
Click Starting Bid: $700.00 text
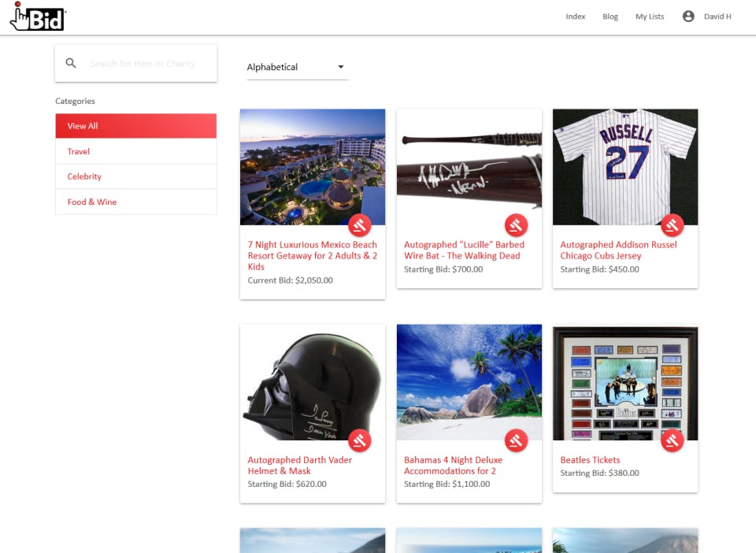pos(443,269)
